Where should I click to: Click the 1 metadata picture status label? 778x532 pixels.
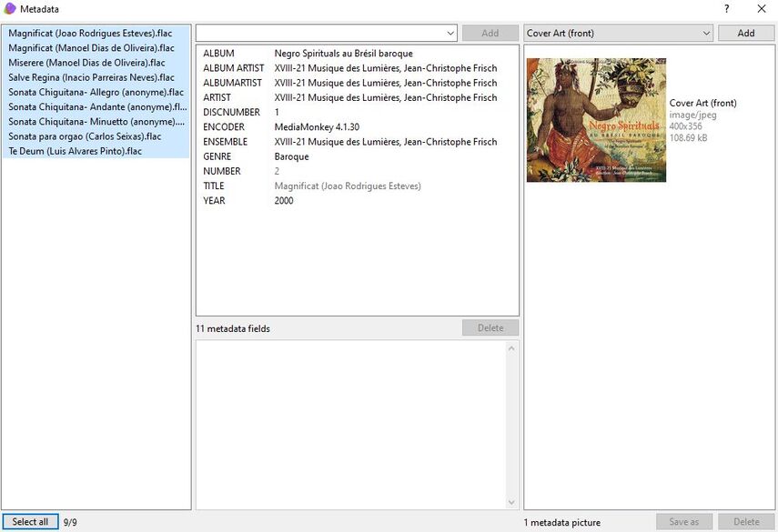click(x=562, y=522)
